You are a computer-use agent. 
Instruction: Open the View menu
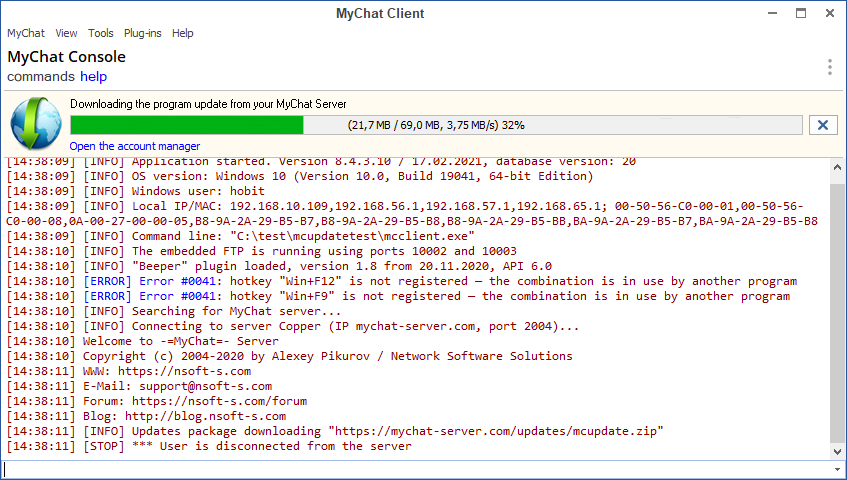(67, 33)
